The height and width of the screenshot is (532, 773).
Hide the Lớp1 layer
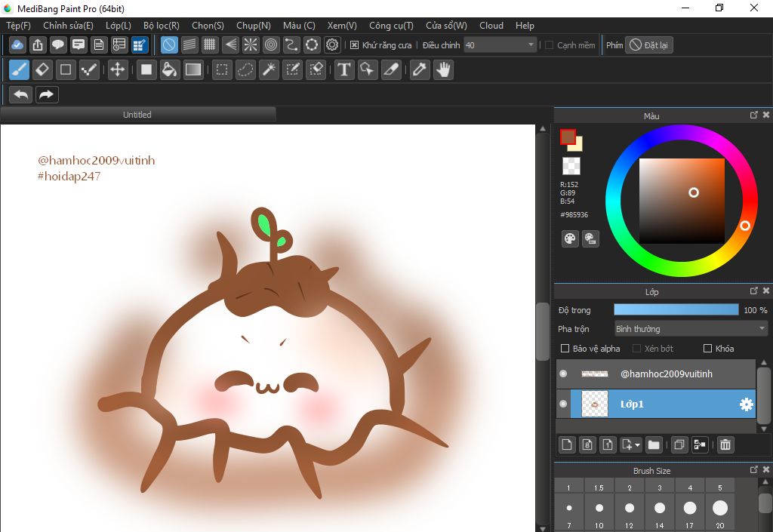(x=563, y=404)
